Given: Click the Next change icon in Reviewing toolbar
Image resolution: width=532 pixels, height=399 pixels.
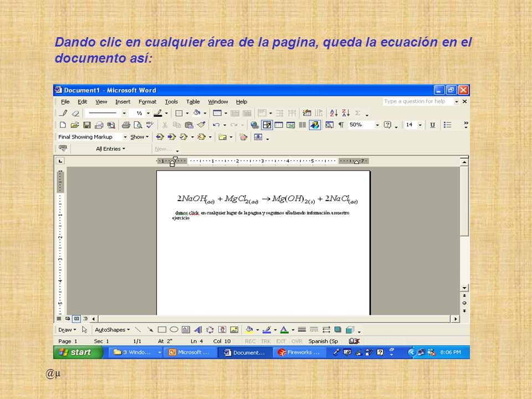Looking at the screenshot, I should 172,137.
